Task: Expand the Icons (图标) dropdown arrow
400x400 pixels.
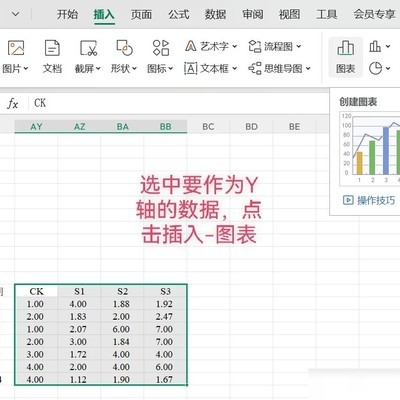Action: (171, 69)
